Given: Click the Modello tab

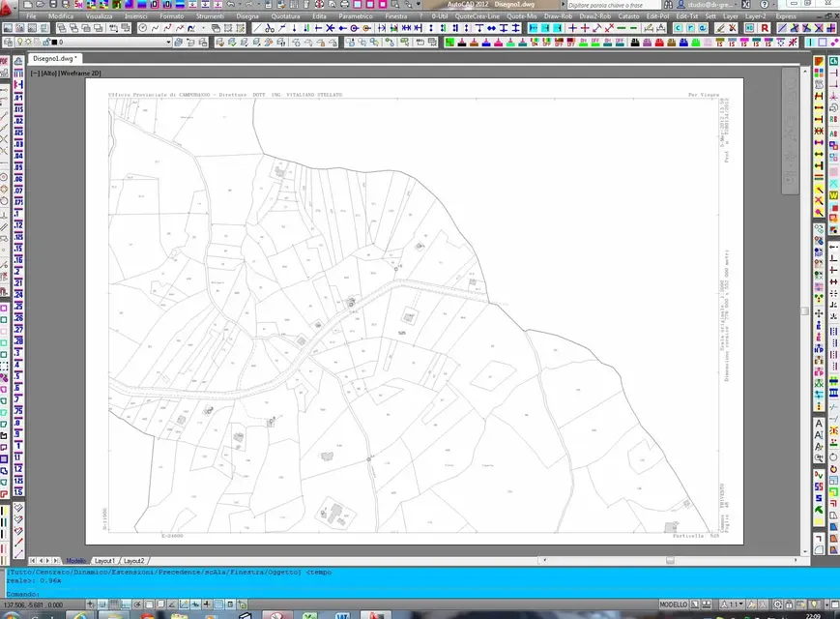Looking at the screenshot, I should [x=76, y=561].
